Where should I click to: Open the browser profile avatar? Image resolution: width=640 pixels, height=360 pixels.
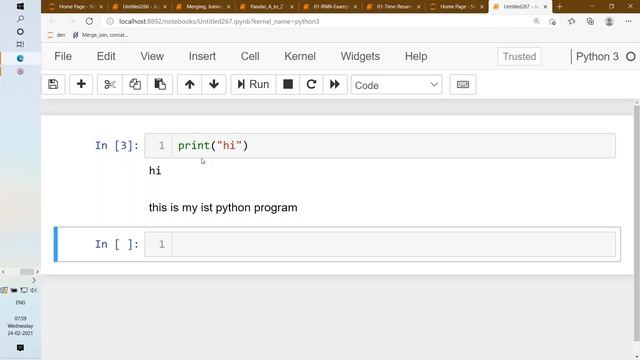(x=609, y=21)
